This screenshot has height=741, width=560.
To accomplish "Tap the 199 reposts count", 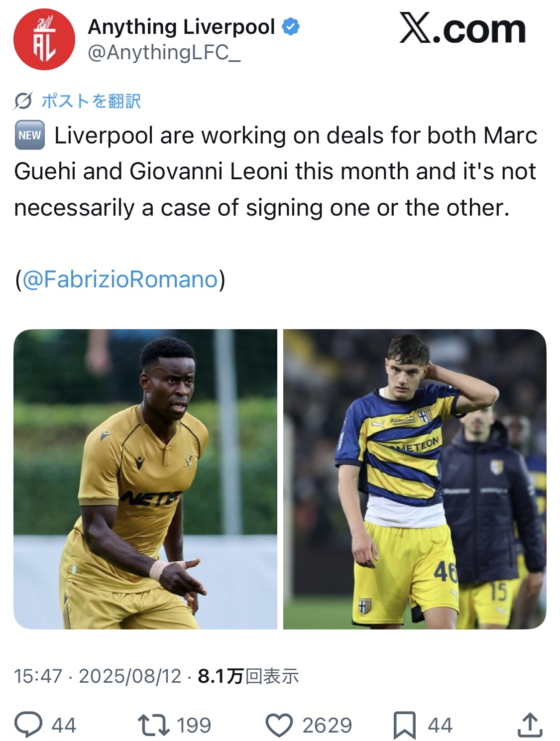I will tap(194, 726).
